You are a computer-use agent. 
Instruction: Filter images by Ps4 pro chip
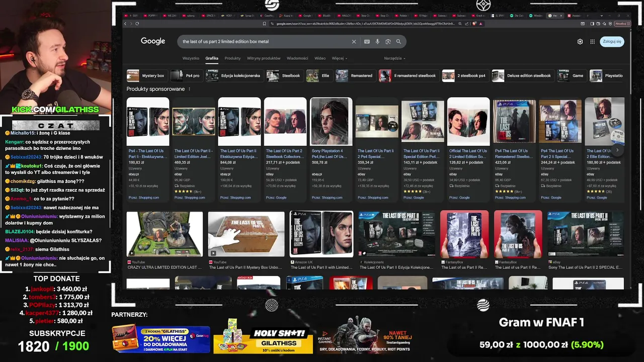[x=186, y=76]
